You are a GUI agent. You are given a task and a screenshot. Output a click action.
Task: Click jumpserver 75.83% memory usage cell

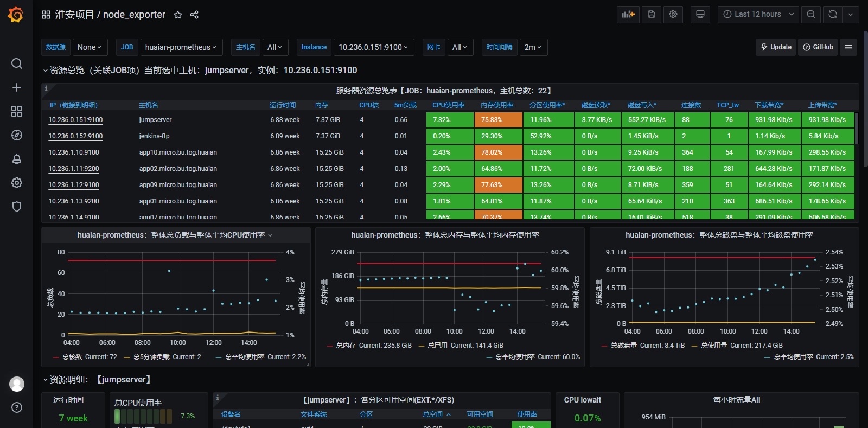click(x=498, y=120)
